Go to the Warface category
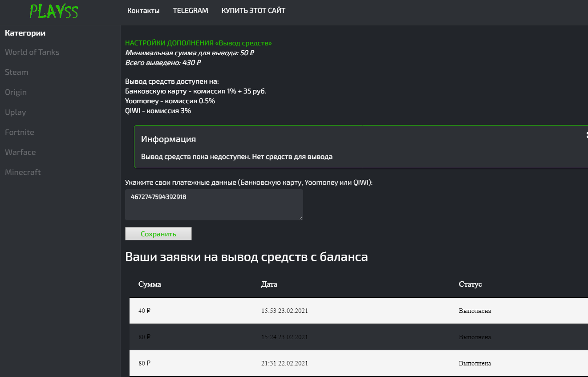 point(20,152)
